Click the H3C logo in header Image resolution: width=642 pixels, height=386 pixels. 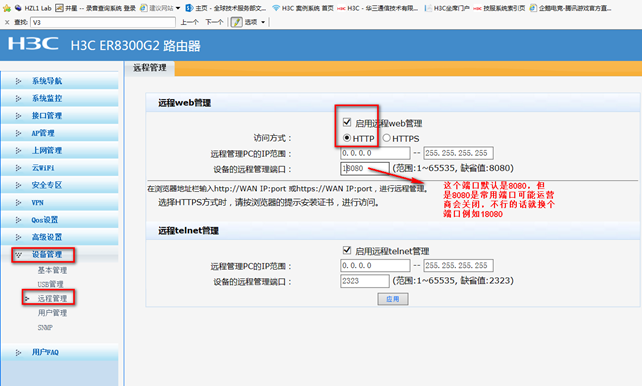coord(33,43)
